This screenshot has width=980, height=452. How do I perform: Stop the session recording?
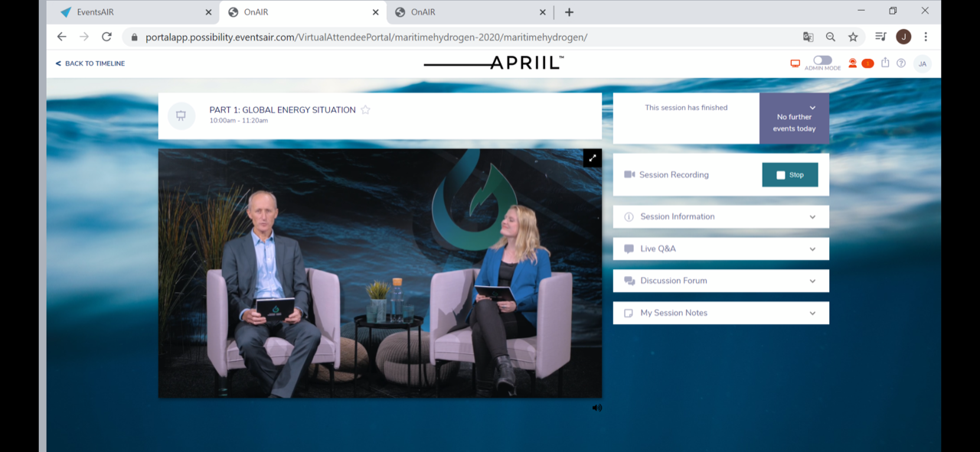tap(789, 175)
